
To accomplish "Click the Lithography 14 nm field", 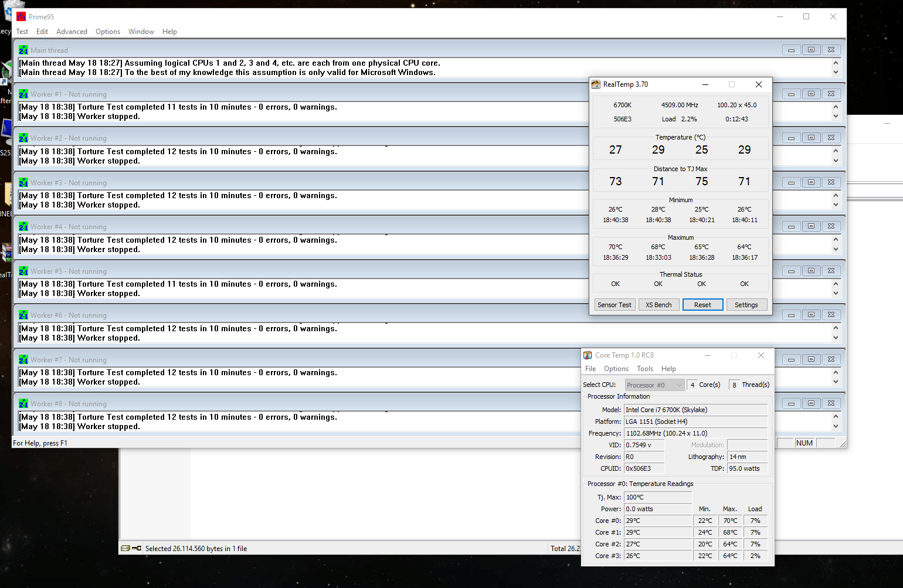I will [747, 457].
